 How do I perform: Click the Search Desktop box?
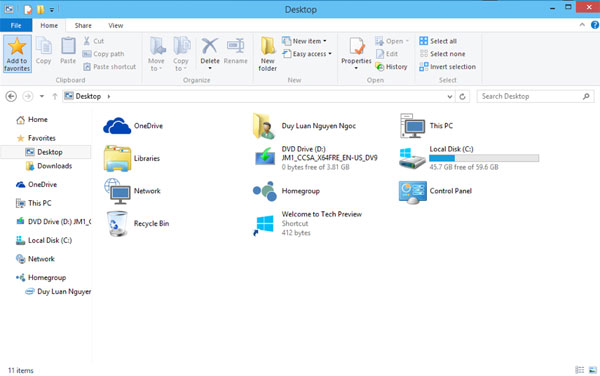point(535,96)
